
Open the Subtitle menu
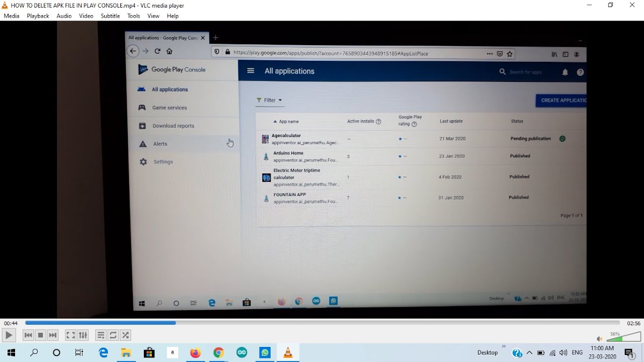(x=110, y=16)
